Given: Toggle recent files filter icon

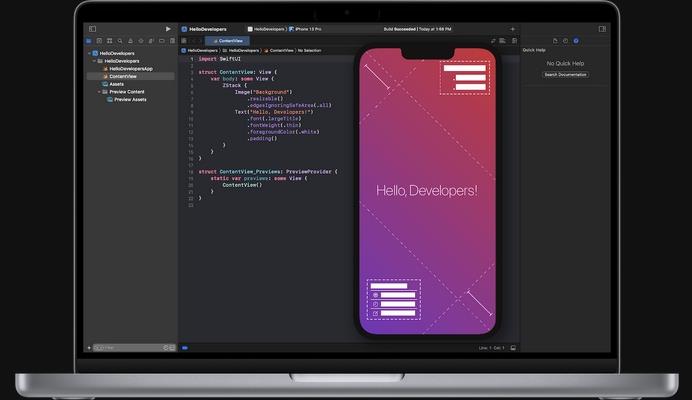Looking at the screenshot, I should (x=166, y=348).
